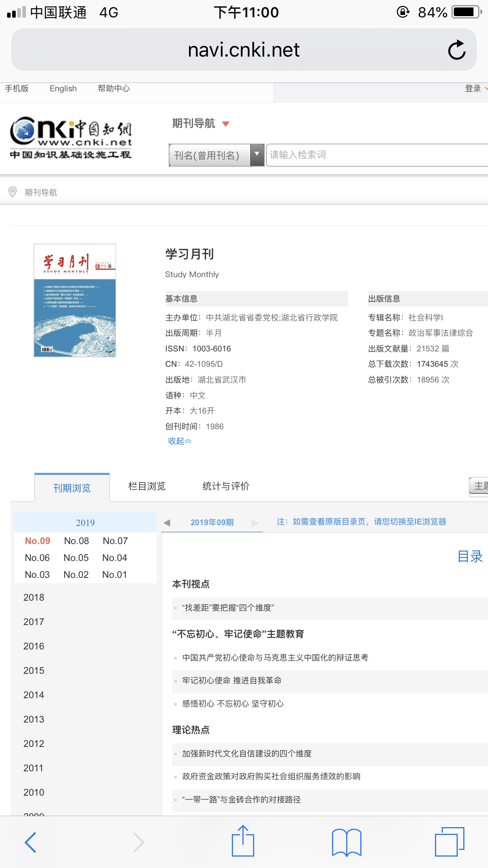Screen dimensions: 488x868
Task: Click the ISSN value 1003-6016
Action: coord(212,349)
